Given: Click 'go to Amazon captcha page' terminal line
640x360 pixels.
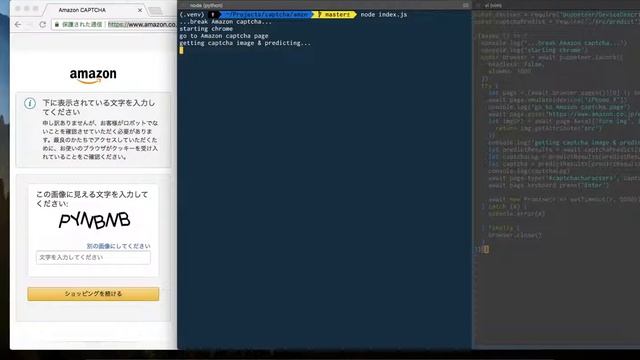Looking at the screenshot, I should [224, 36].
